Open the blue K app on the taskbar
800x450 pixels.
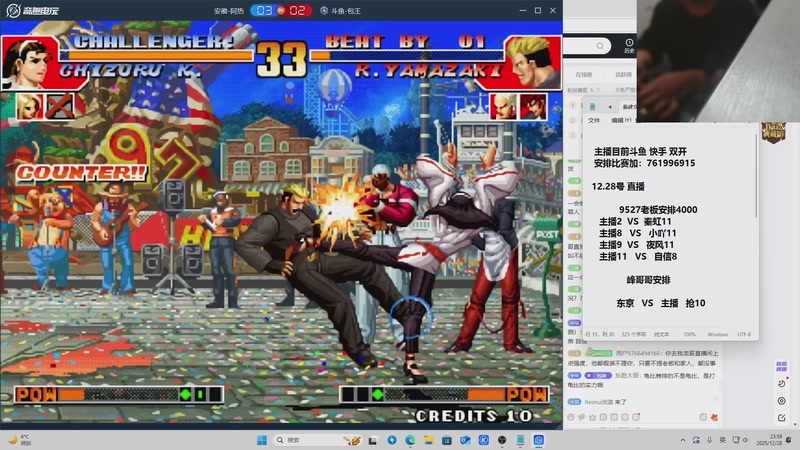[x=484, y=440]
